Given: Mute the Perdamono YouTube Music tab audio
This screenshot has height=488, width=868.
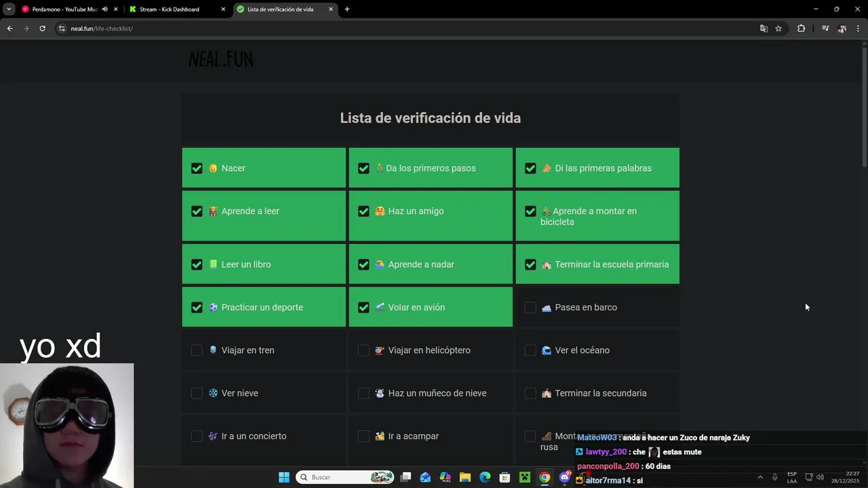Looking at the screenshot, I should pyautogui.click(x=104, y=9).
